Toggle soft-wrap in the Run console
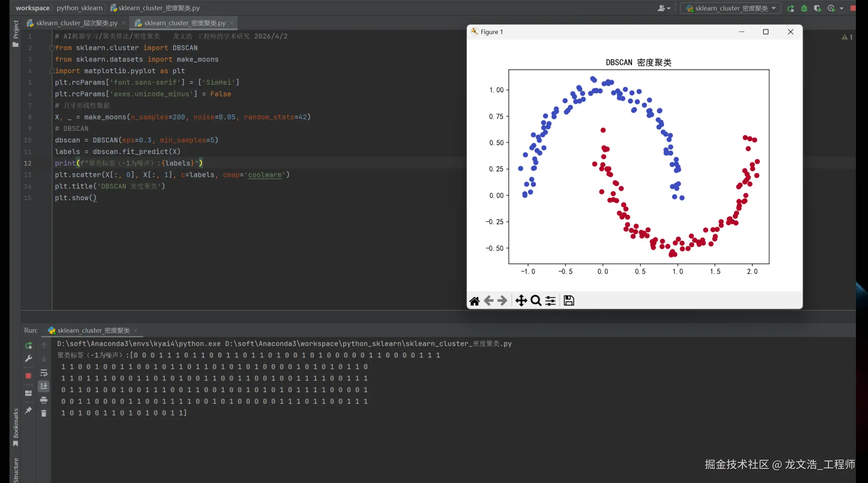This screenshot has height=483, width=868. tap(44, 373)
